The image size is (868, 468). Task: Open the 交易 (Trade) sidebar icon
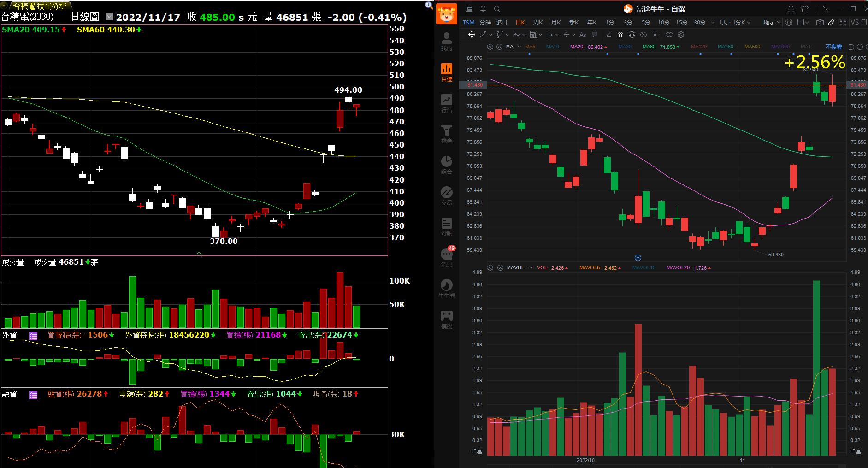pyautogui.click(x=446, y=195)
